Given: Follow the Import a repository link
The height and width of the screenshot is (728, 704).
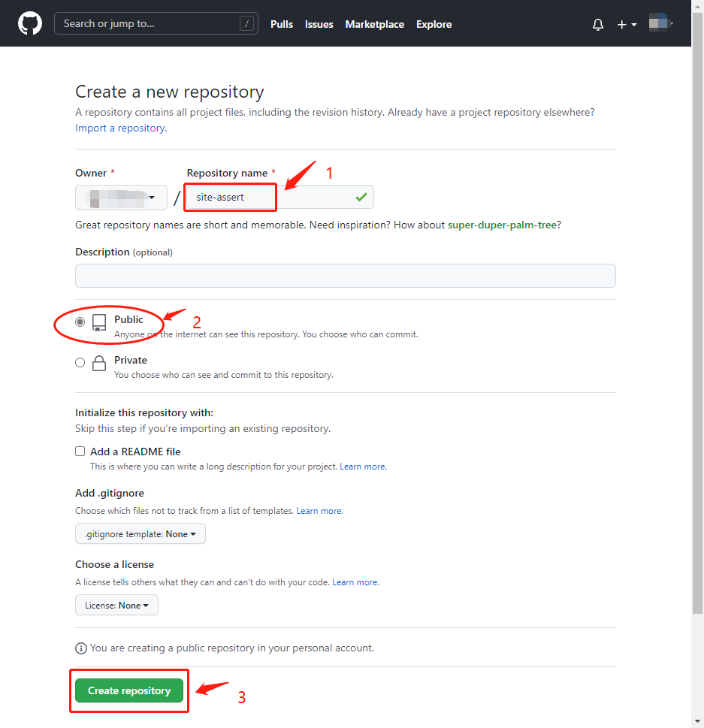Looking at the screenshot, I should pyautogui.click(x=120, y=128).
